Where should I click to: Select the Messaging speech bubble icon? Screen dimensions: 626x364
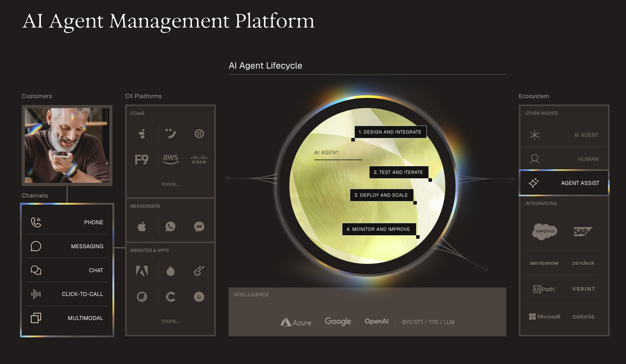(x=36, y=246)
